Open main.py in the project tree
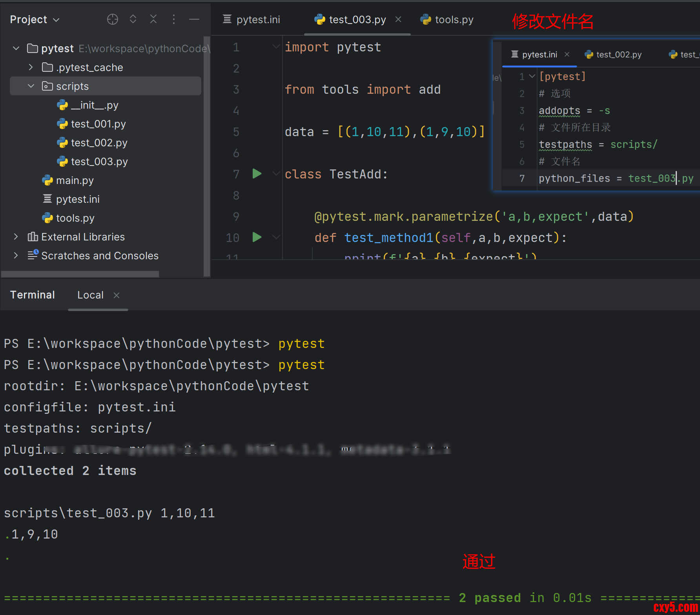Screen dimensions: 700x615 pos(75,180)
